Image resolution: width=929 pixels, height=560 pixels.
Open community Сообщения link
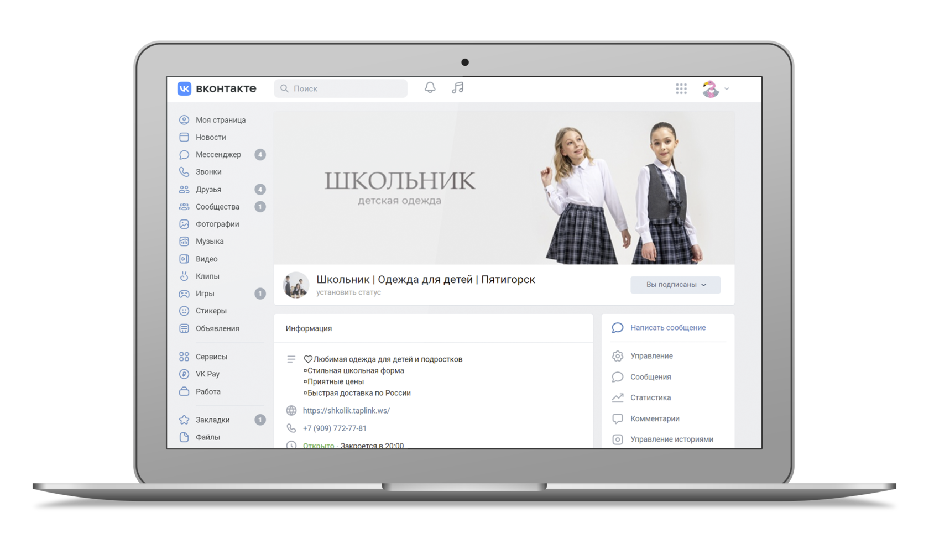tap(650, 377)
